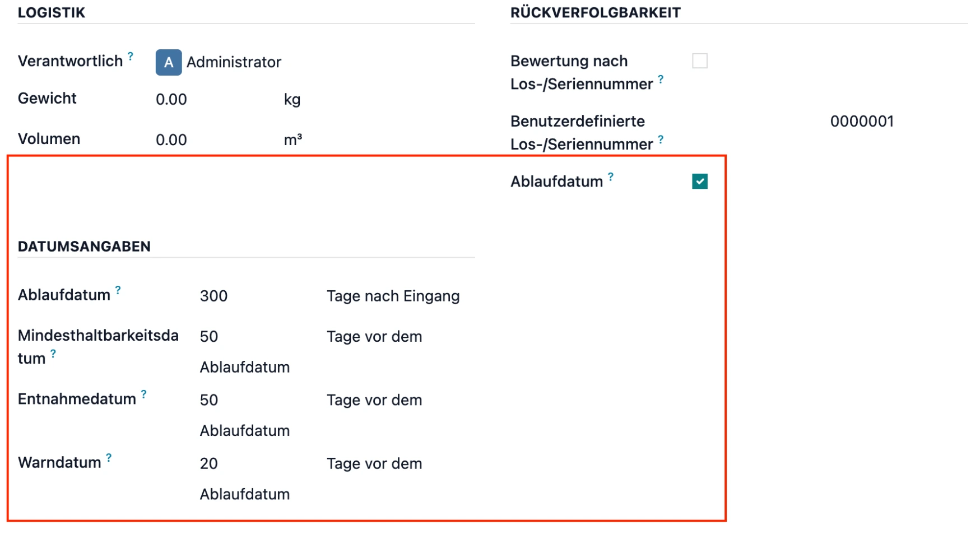Click the help icon next to Ablaufdatum under Rückverfolgbarkeit
Screen dimensions: 980x534
(611, 175)
